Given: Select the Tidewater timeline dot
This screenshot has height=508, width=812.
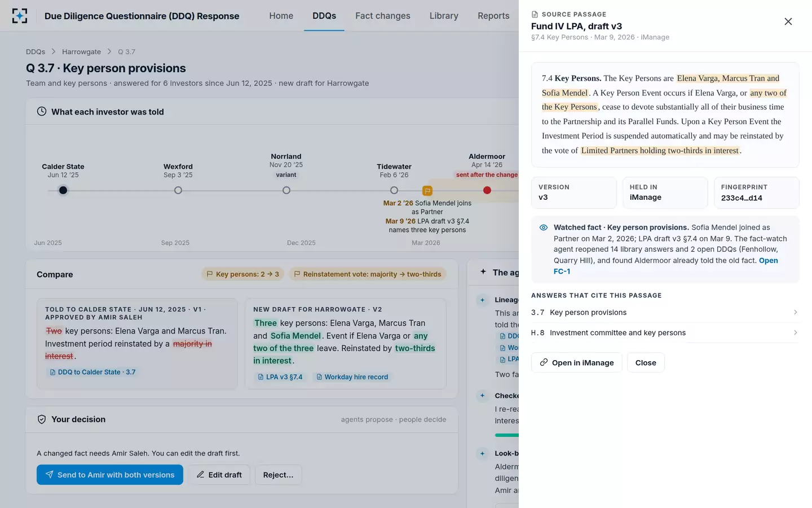Looking at the screenshot, I should pyautogui.click(x=394, y=190).
